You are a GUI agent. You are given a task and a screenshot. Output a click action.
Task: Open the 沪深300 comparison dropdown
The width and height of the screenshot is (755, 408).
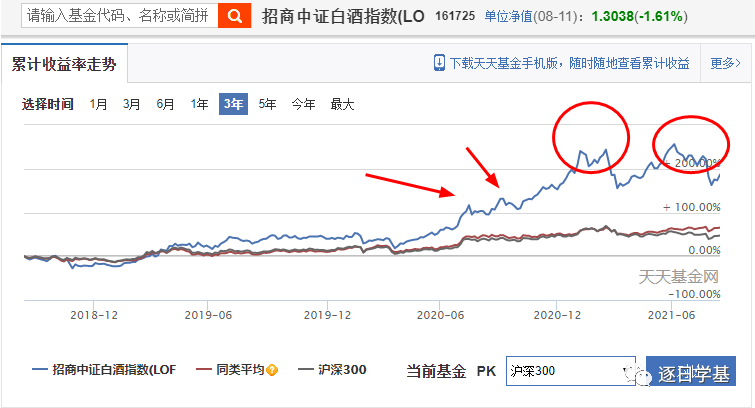pos(571,371)
